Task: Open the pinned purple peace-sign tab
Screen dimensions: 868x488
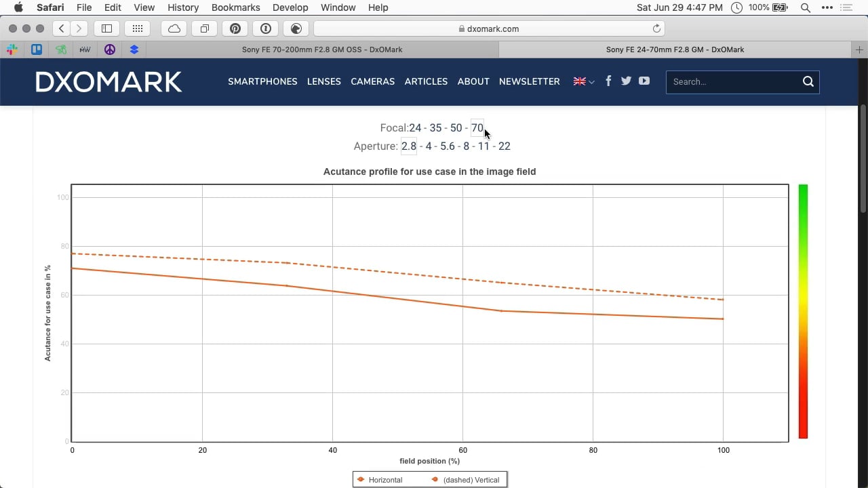Action: [x=110, y=49]
